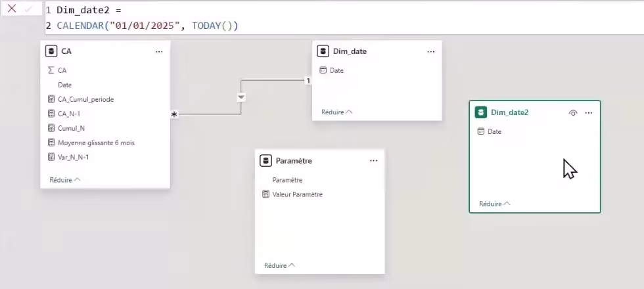This screenshot has width=644, height=289.
Task: Select the CA_Cumul_periode measure
Action: click(x=85, y=99)
